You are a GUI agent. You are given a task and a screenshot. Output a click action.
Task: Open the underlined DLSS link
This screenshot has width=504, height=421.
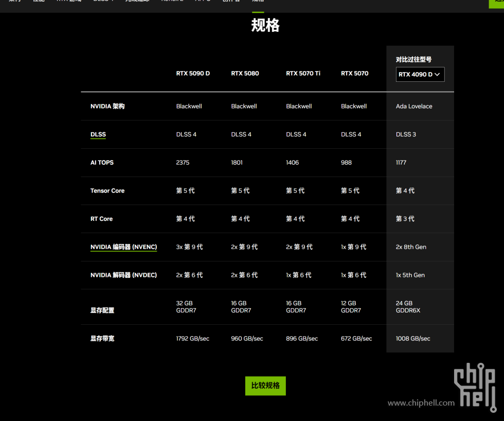[98, 134]
